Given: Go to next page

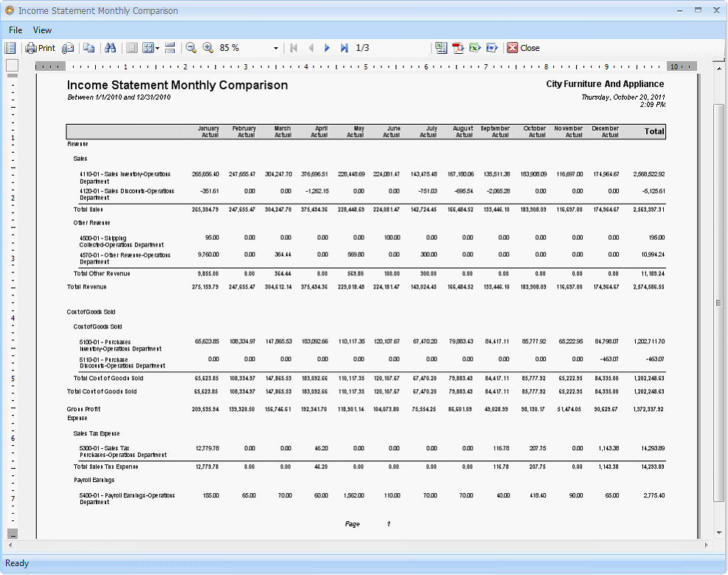Looking at the screenshot, I should tap(327, 48).
